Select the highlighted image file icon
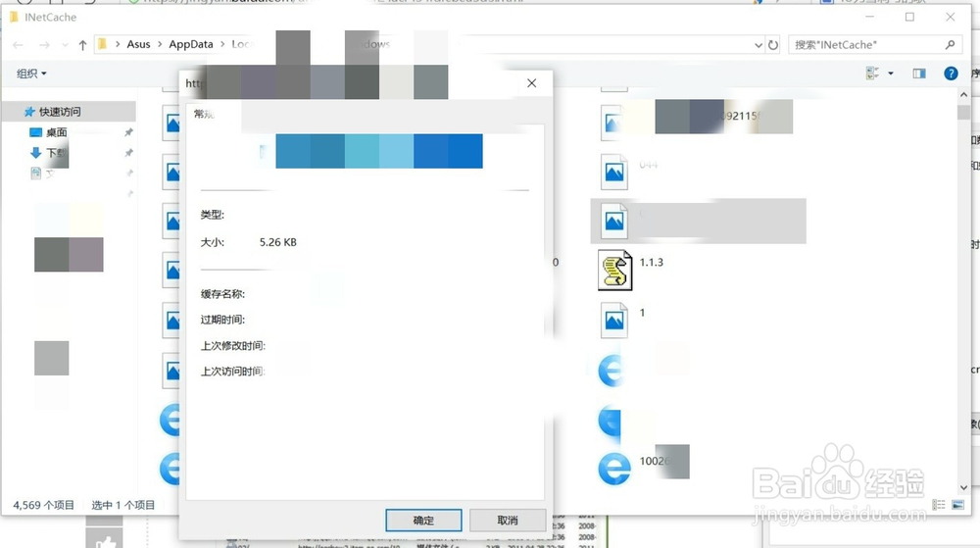 [613, 222]
